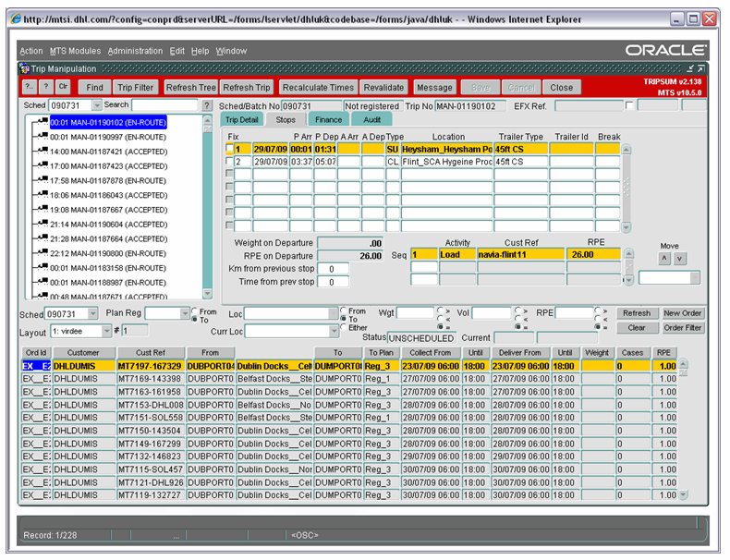Click truck icon of trip MAN-01186043
Image resolution: width=730 pixels, height=560 pixels.
tap(43, 194)
